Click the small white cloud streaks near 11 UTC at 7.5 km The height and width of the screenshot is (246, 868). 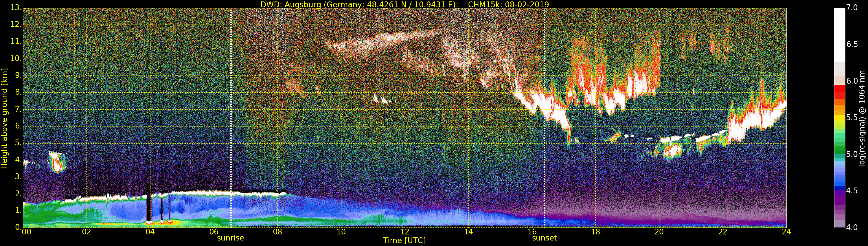pyautogui.click(x=384, y=99)
